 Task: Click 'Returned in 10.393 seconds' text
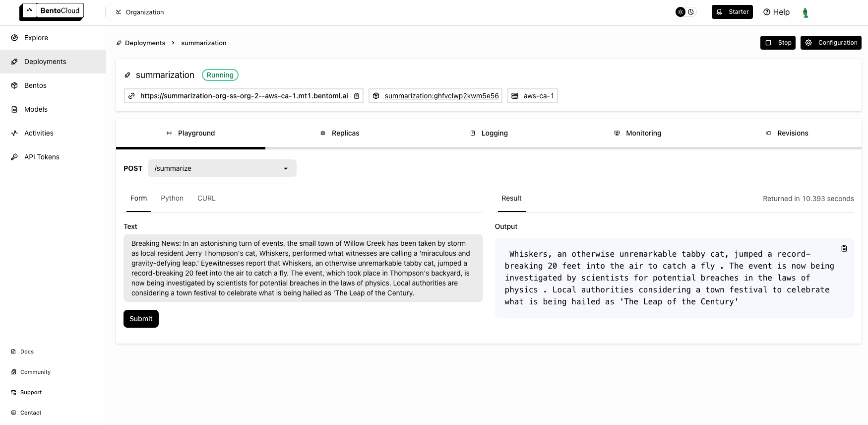point(808,199)
